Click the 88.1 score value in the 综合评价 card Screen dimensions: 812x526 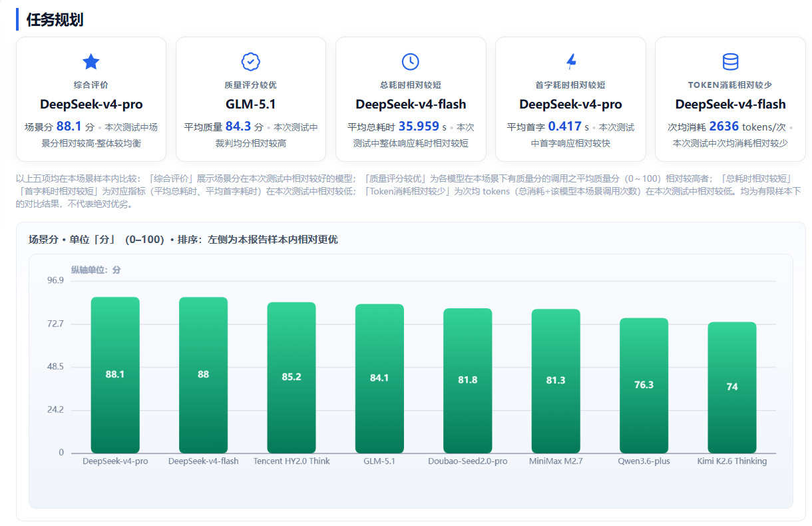click(69, 127)
